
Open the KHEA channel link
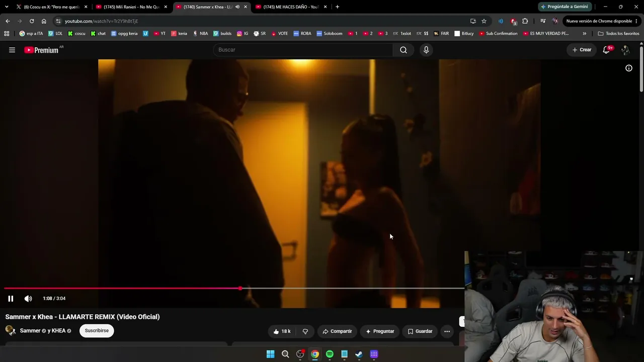click(x=58, y=331)
